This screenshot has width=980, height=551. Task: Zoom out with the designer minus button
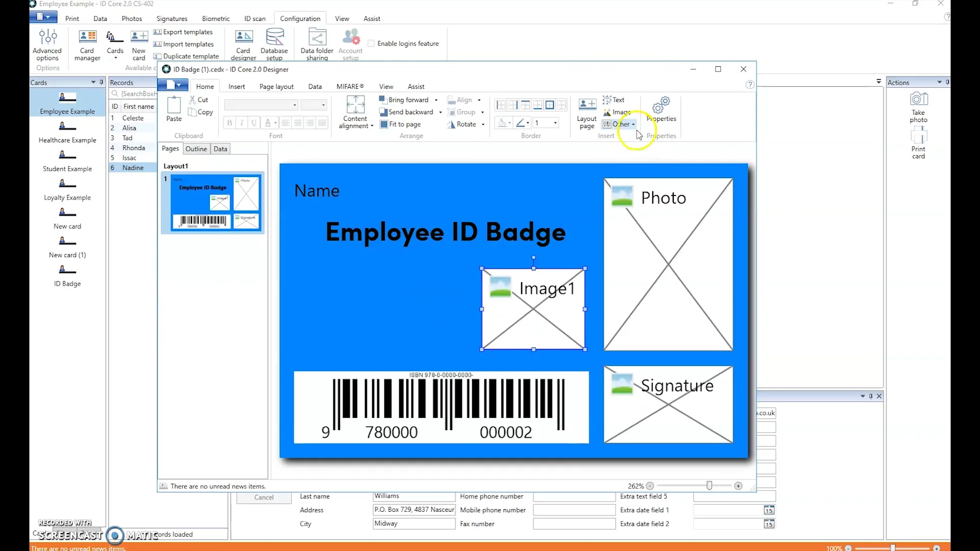[650, 486]
